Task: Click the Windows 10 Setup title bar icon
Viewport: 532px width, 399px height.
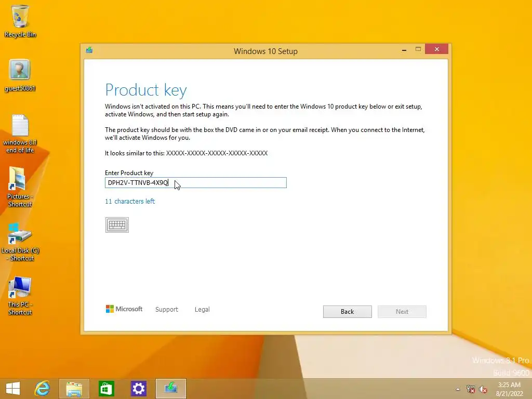Action: (x=89, y=50)
